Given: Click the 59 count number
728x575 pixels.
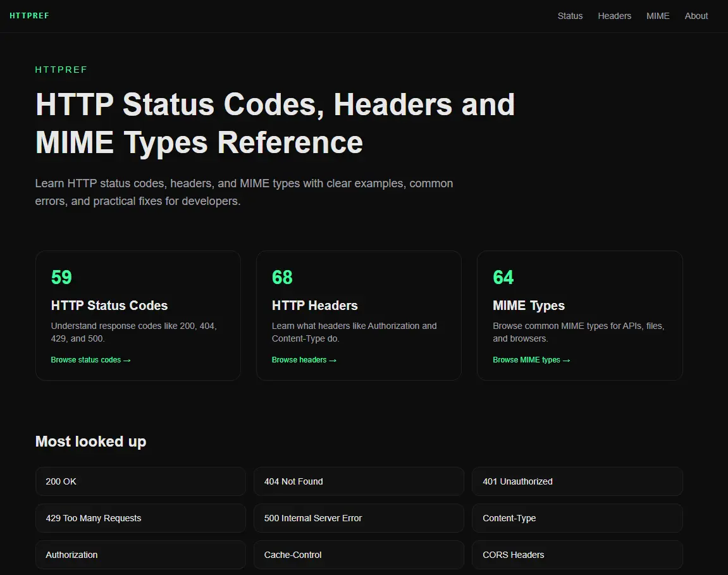Looking at the screenshot, I should (x=61, y=277).
